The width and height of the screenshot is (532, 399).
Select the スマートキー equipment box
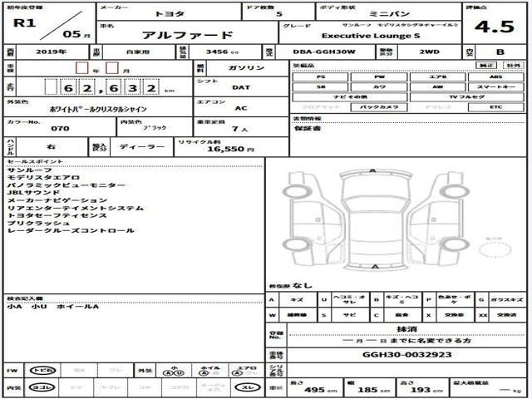click(495, 87)
